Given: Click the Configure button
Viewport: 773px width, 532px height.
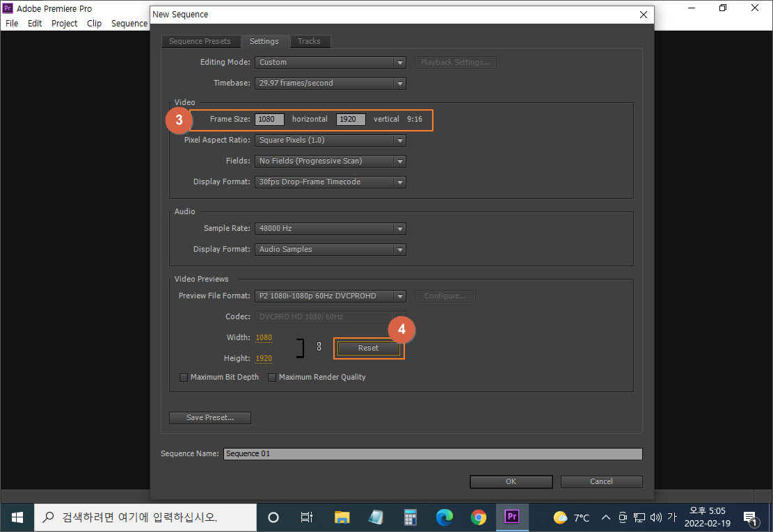Looking at the screenshot, I should point(445,296).
